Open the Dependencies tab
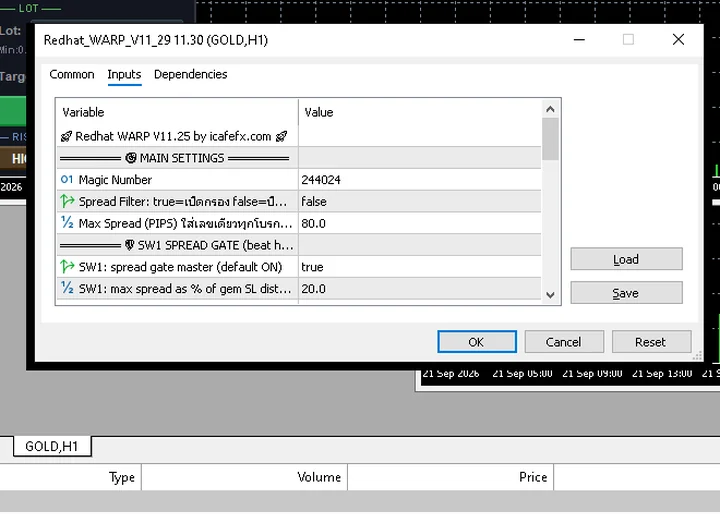The width and height of the screenshot is (720, 523). click(x=191, y=74)
